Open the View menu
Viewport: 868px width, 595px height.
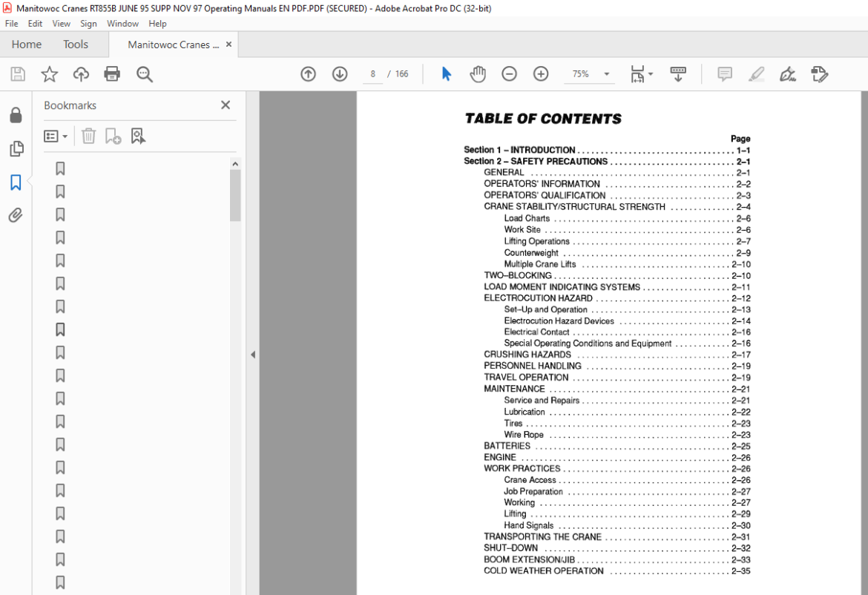click(62, 24)
